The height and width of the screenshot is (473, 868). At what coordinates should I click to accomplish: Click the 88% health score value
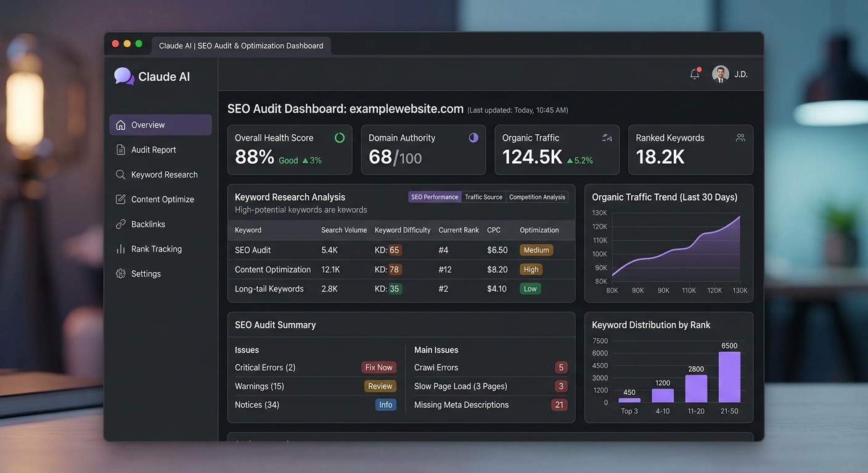coord(255,157)
